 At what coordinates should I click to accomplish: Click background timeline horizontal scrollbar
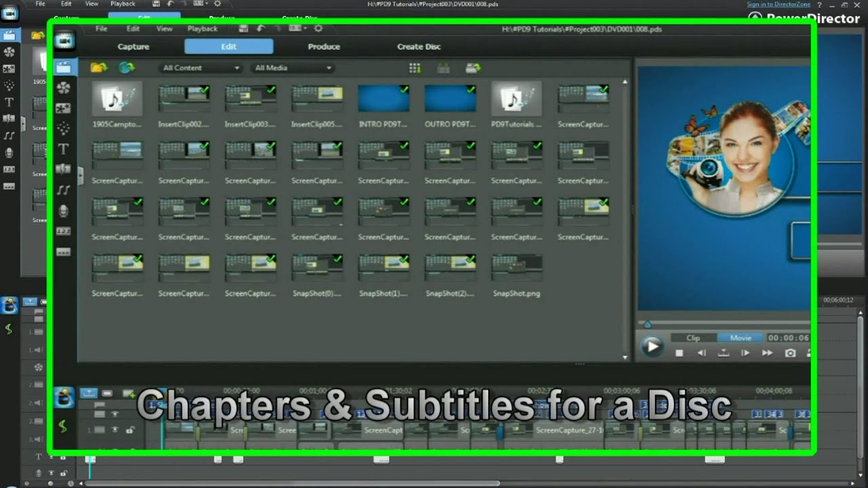[x=293, y=483]
